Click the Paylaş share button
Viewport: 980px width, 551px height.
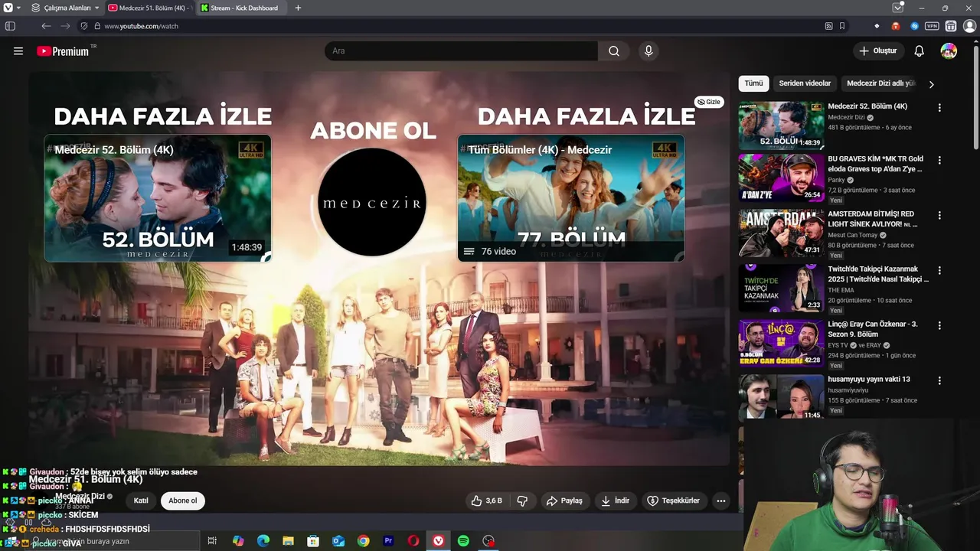[564, 500]
